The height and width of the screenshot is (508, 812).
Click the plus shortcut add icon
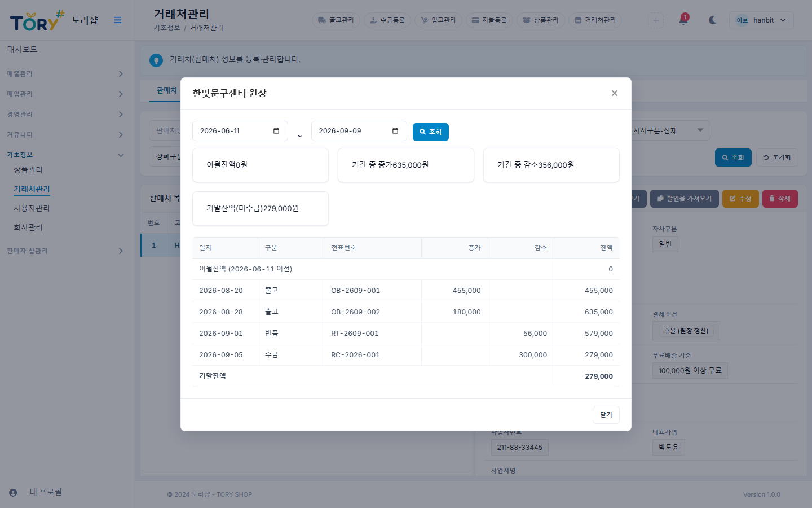click(x=656, y=20)
